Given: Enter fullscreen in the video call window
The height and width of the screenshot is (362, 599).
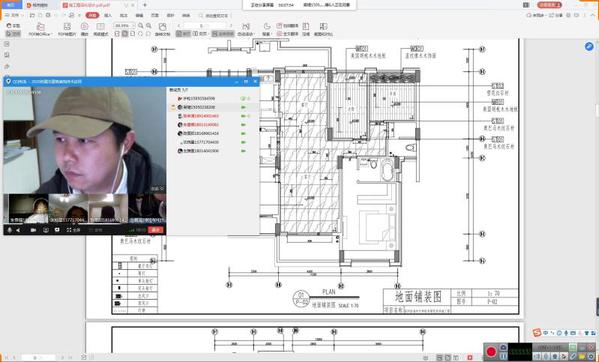Looking at the screenshot, I should (x=73, y=230).
